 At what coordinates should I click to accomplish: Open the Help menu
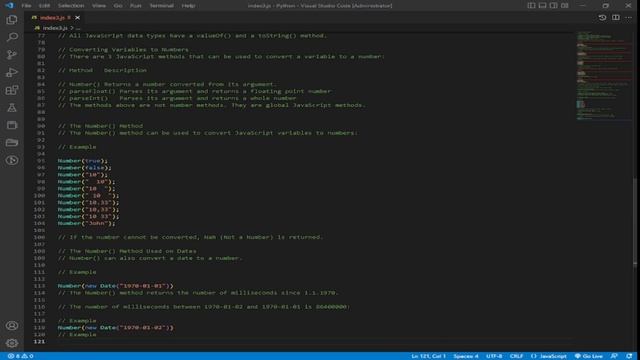(x=188, y=6)
